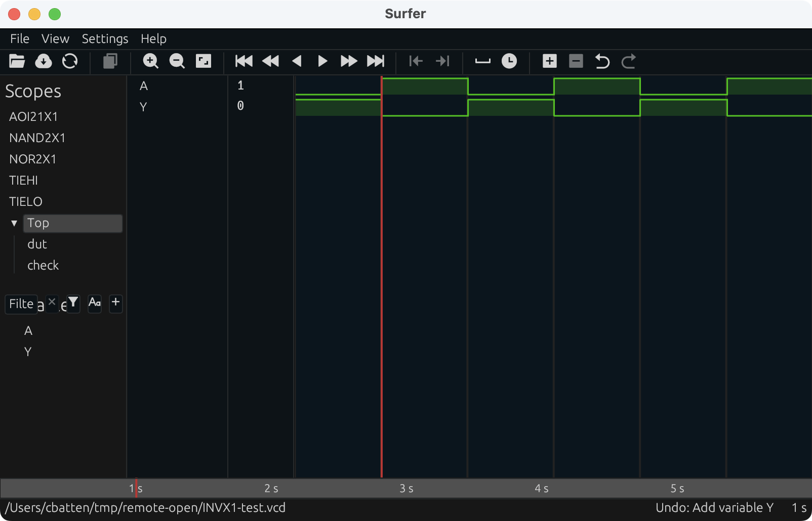Click the download from URL cloud icon
812x521 pixels.
(44, 61)
